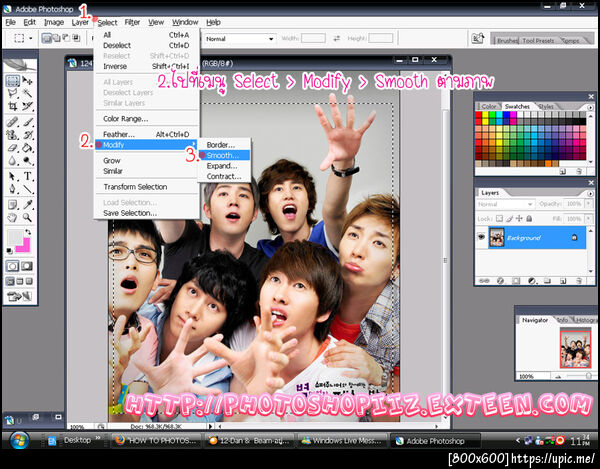This screenshot has height=469, width=600.
Task: Open Layers panel flyout menu arrow
Action: click(591, 194)
